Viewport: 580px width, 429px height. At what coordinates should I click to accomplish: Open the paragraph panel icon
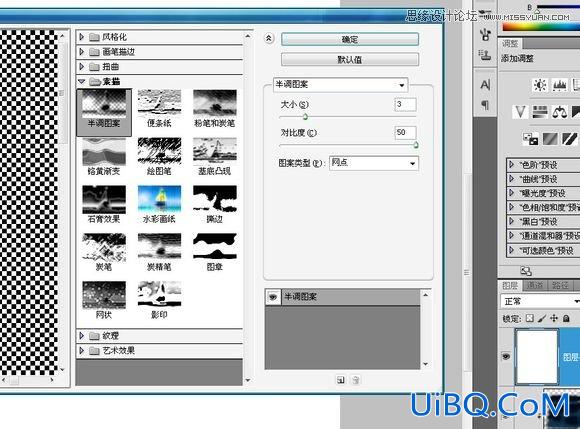tap(485, 105)
